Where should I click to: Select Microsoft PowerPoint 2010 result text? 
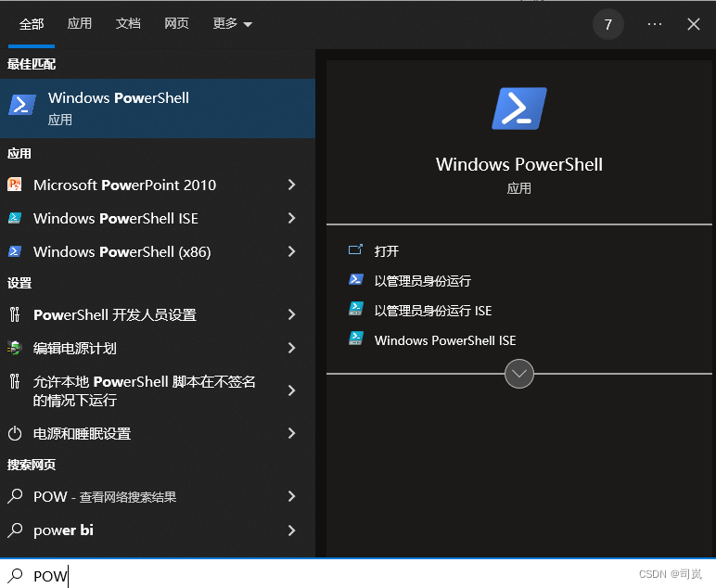(x=124, y=185)
